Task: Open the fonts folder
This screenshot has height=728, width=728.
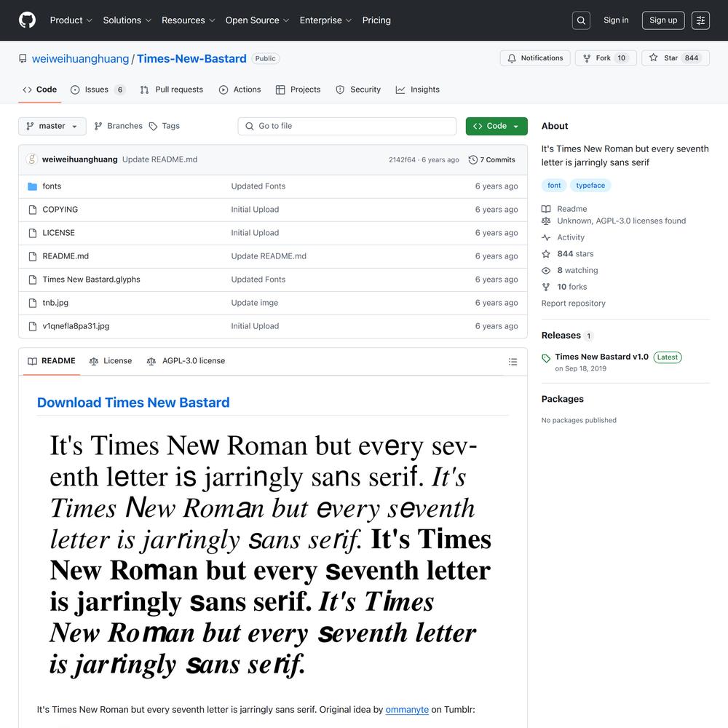Action: [52, 186]
